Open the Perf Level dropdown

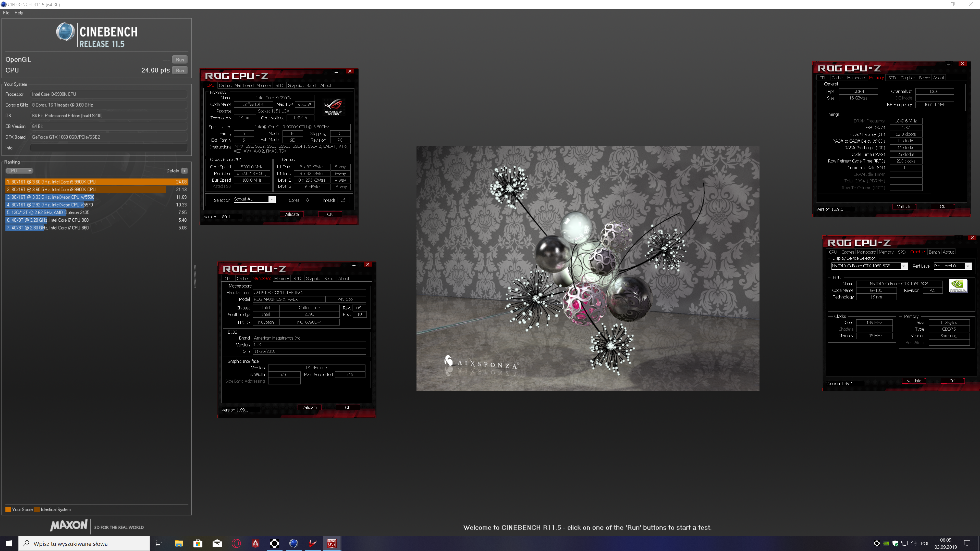coord(952,266)
